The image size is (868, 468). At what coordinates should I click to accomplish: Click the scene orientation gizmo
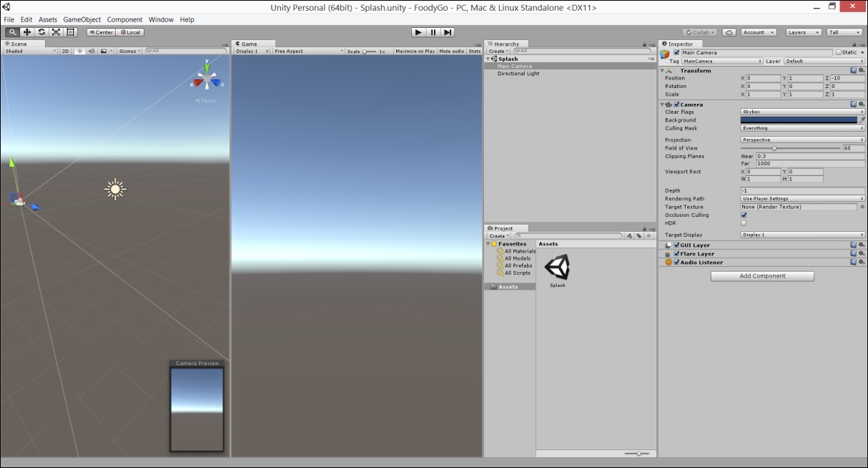coord(207,78)
